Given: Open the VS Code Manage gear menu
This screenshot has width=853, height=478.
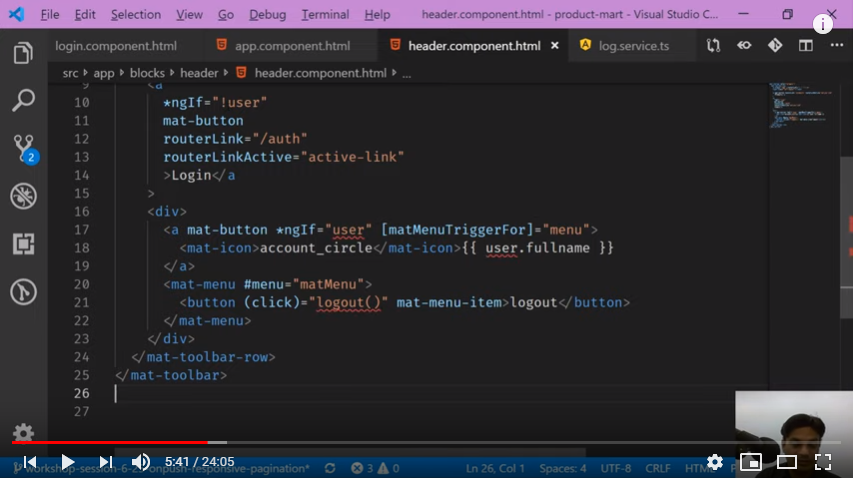Looking at the screenshot, I should point(23,432).
